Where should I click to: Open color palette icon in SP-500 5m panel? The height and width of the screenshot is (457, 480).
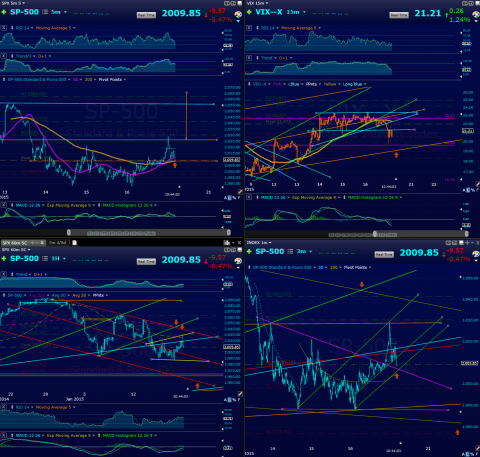coord(238,14)
